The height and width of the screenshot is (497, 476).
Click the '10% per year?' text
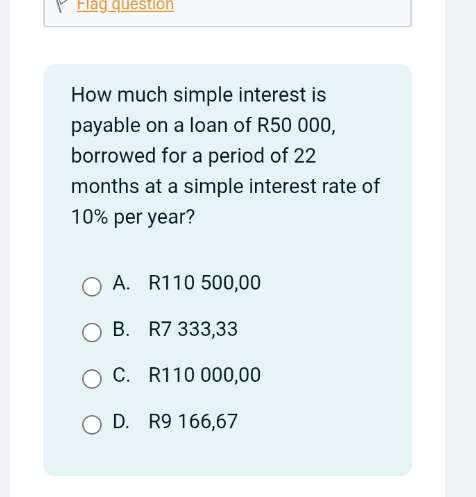point(133,217)
